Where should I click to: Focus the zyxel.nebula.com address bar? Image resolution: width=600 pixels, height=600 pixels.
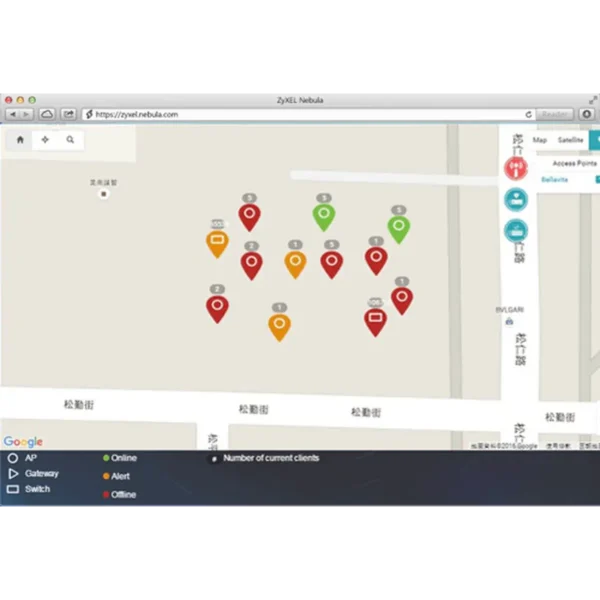pos(308,114)
